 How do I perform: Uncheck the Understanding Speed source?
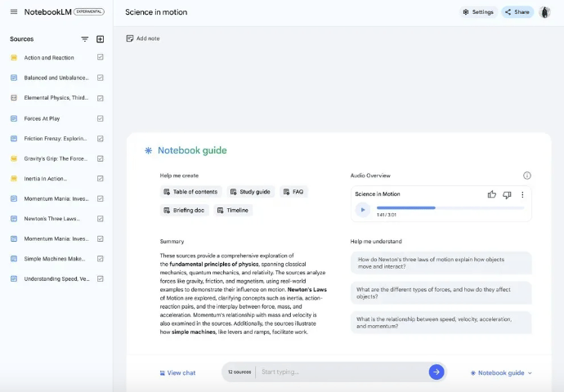(101, 278)
